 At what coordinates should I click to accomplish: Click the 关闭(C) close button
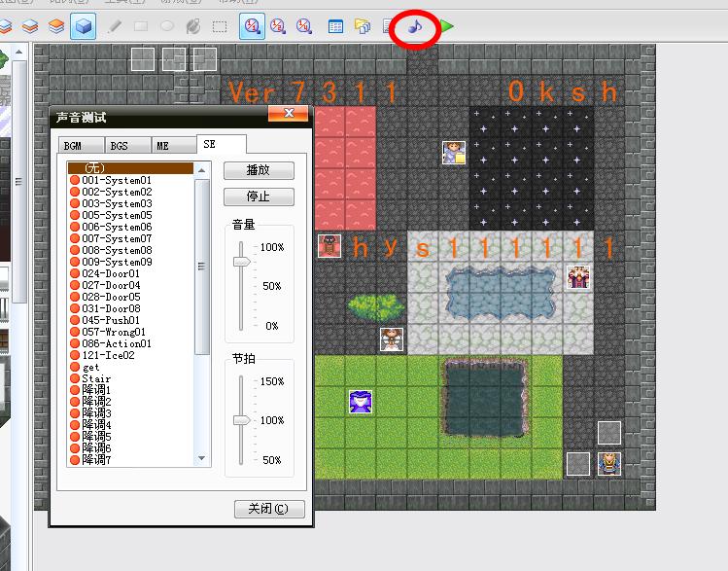pyautogui.click(x=269, y=509)
